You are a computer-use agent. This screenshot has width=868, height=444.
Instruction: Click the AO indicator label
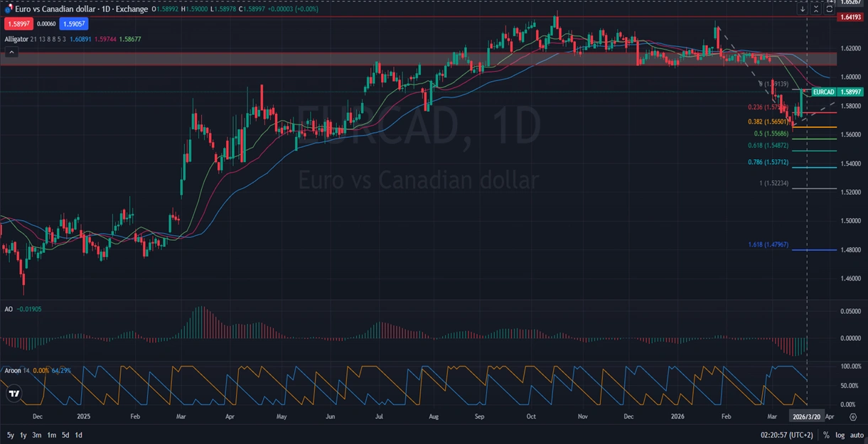click(9, 310)
